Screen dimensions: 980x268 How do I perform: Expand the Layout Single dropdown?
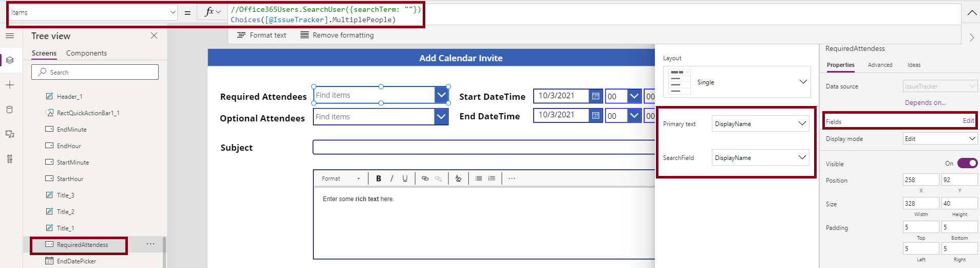(x=737, y=82)
